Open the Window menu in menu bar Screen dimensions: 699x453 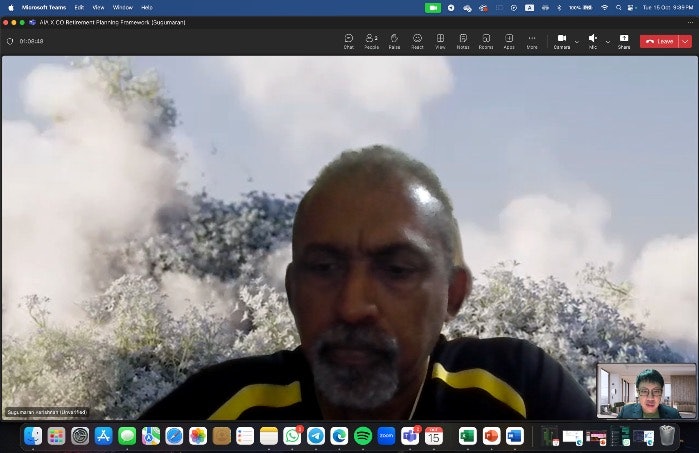coord(122,7)
